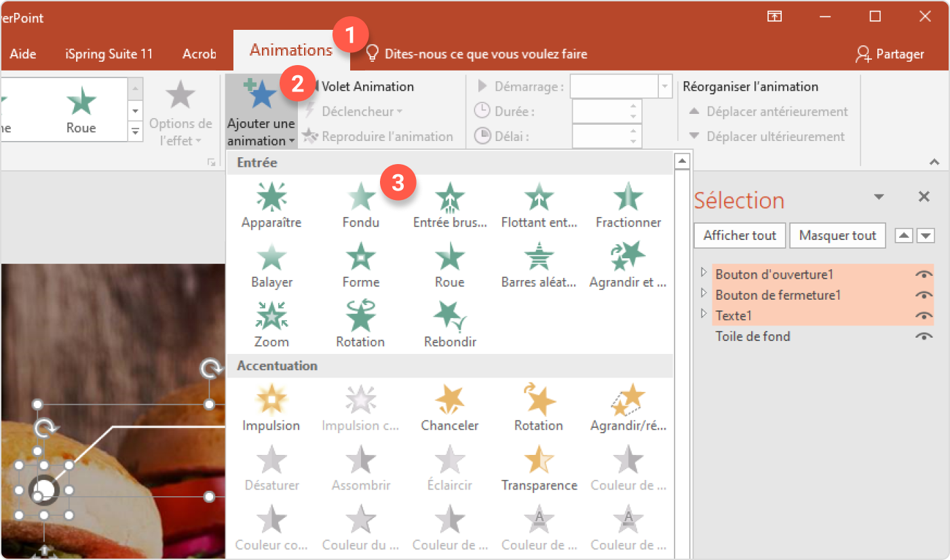Hide the Bouton d'ouverture1 object

point(924,275)
